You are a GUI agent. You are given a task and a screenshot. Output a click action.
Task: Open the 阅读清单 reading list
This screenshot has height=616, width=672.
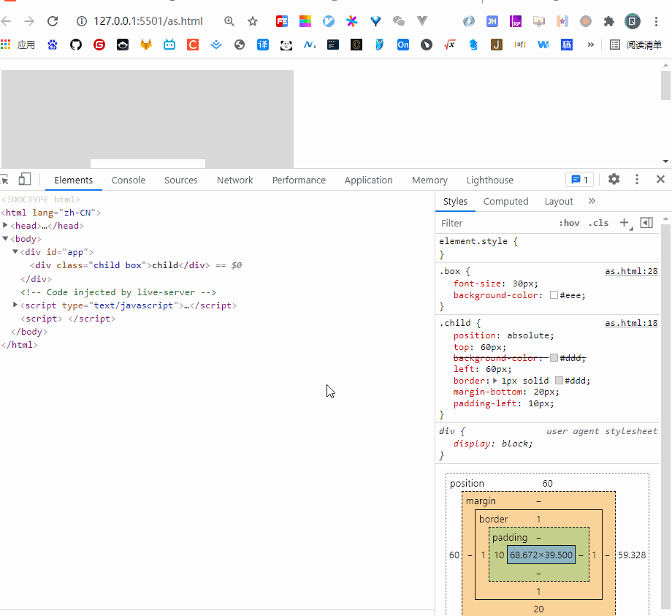click(636, 45)
